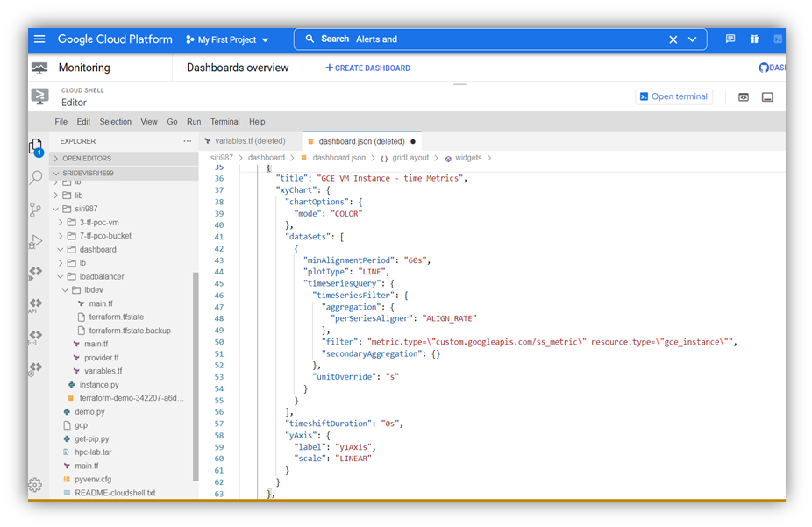Screen dimensions: 812x527
Task: Click widgets in the breadcrumb
Action: tap(468, 158)
